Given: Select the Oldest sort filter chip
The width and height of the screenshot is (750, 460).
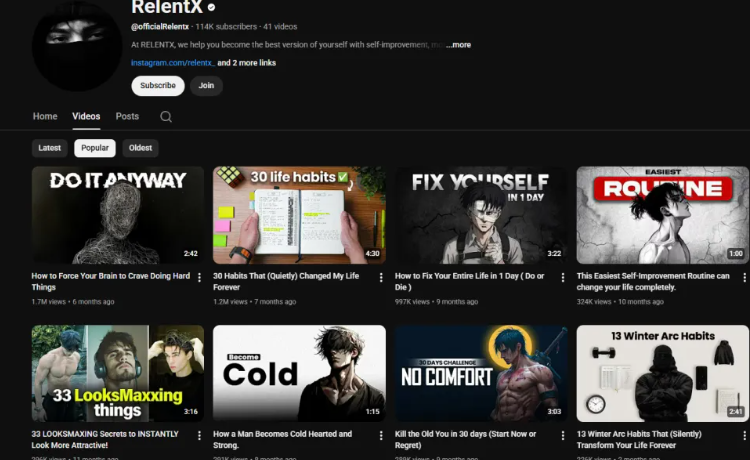Looking at the screenshot, I should coord(140,148).
